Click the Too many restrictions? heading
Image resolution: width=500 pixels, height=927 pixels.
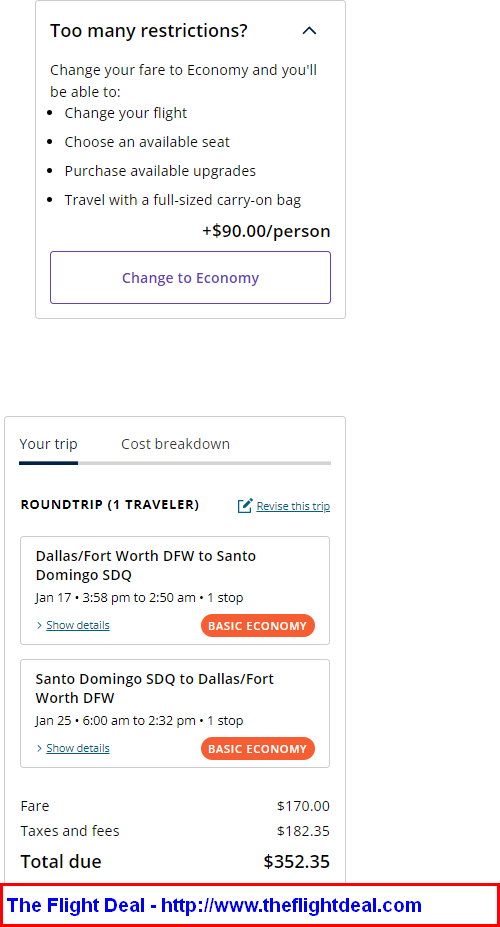tap(149, 31)
